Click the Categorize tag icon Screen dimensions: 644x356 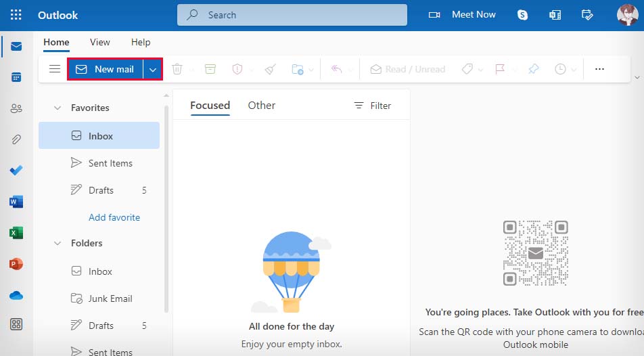click(x=467, y=69)
